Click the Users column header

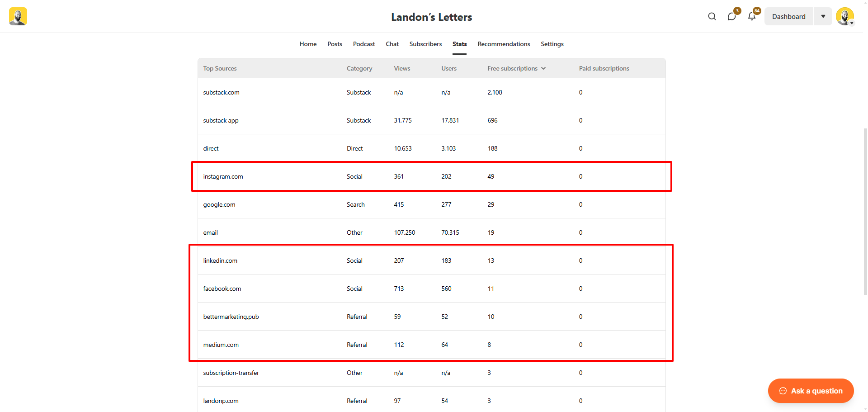click(x=449, y=68)
